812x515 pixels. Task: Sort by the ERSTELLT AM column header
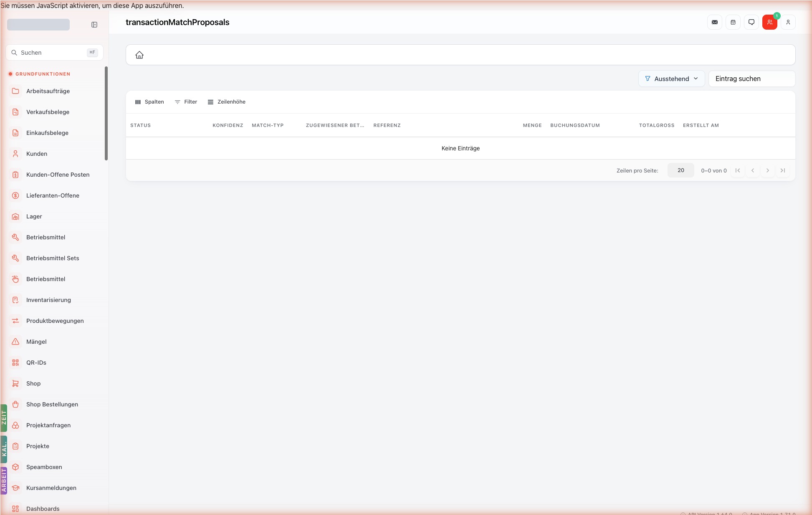(701, 125)
